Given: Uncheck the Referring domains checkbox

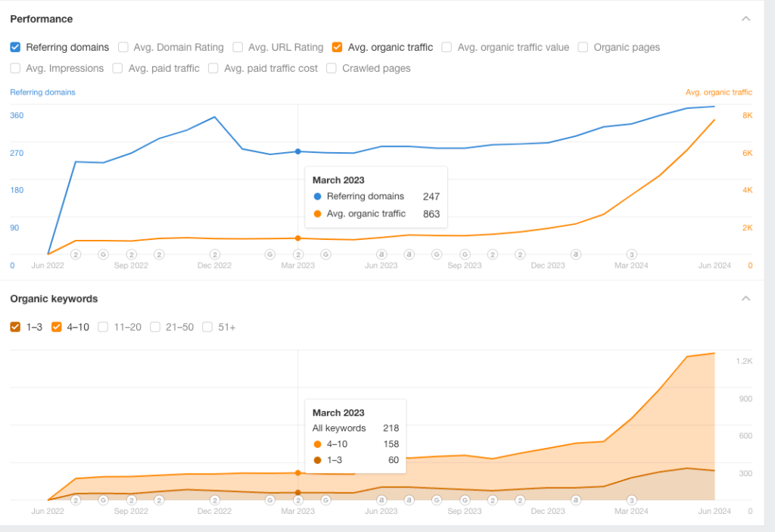Looking at the screenshot, I should (x=15, y=47).
